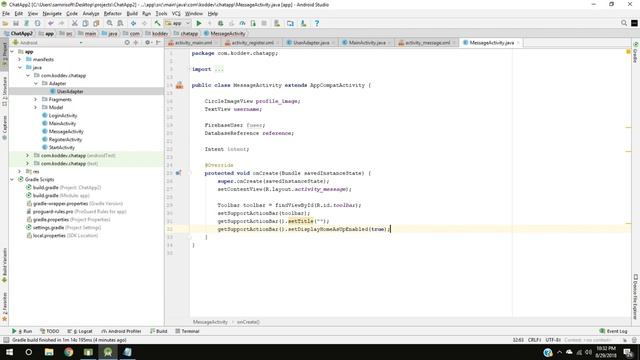Click the Save All toolbar icon

[16, 23]
